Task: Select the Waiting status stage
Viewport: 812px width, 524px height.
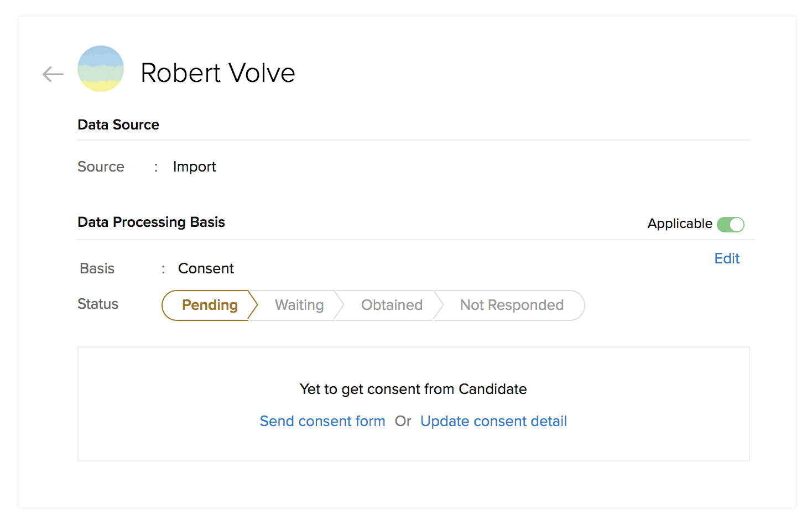Action: [299, 305]
